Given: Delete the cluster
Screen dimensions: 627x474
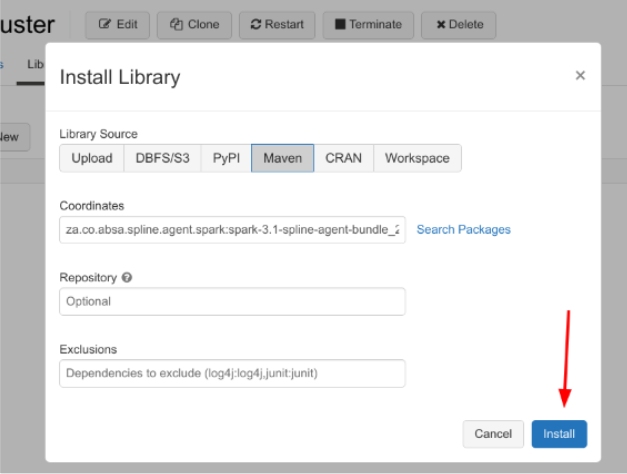Looking at the screenshot, I should coord(459,24).
